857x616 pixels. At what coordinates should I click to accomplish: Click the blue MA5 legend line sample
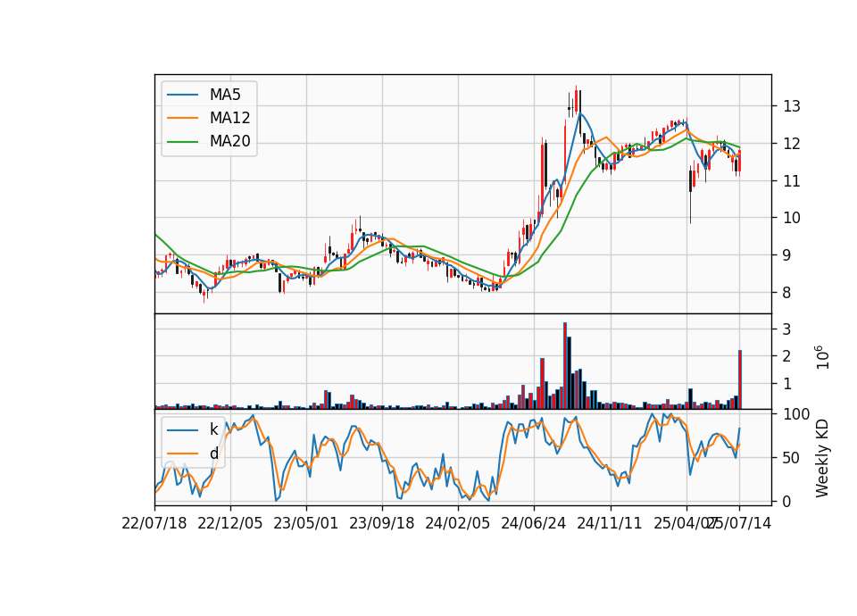182,95
